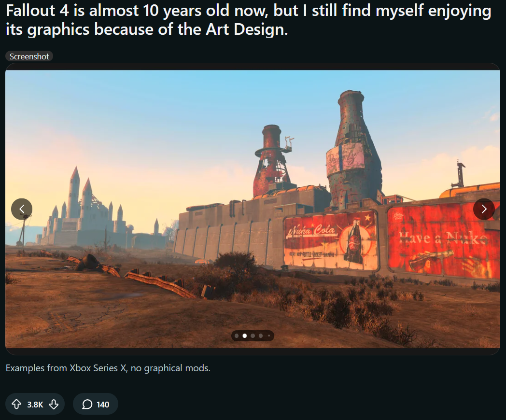Downvote the post with the down arrow
Screen dimensions: 506x420
pos(54,404)
